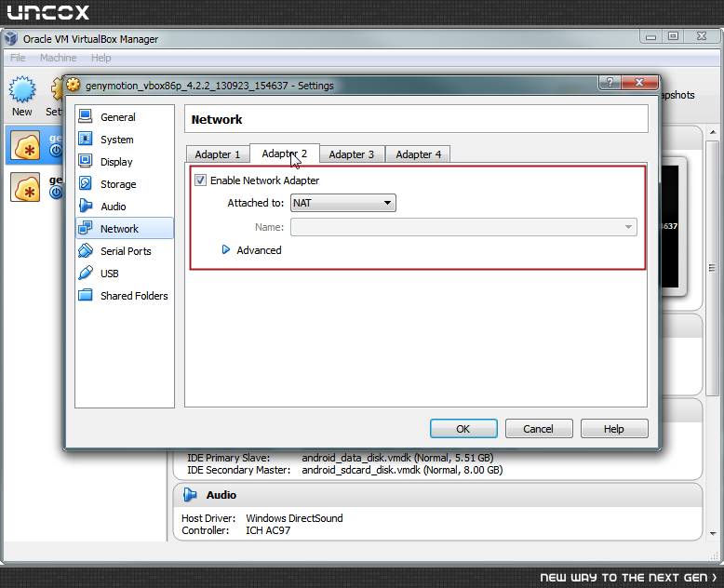Click Windows DirectSound host driver text
The height and width of the screenshot is (588, 724).
pos(294,518)
